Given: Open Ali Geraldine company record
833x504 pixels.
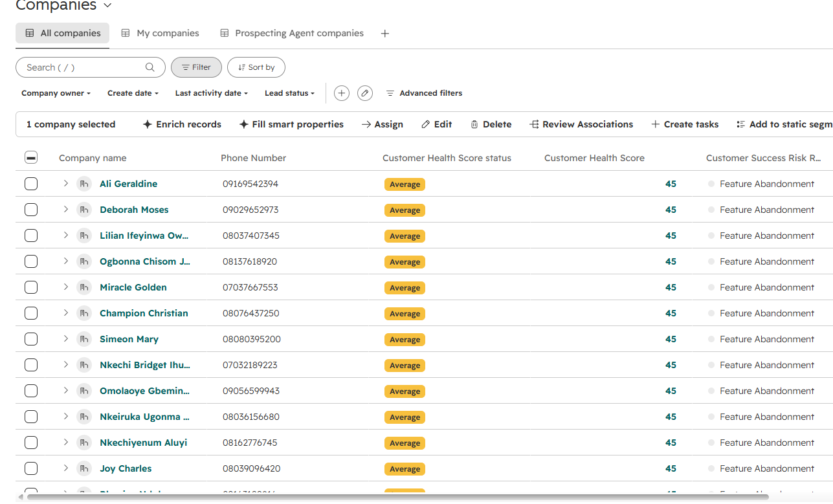Looking at the screenshot, I should click(x=128, y=184).
